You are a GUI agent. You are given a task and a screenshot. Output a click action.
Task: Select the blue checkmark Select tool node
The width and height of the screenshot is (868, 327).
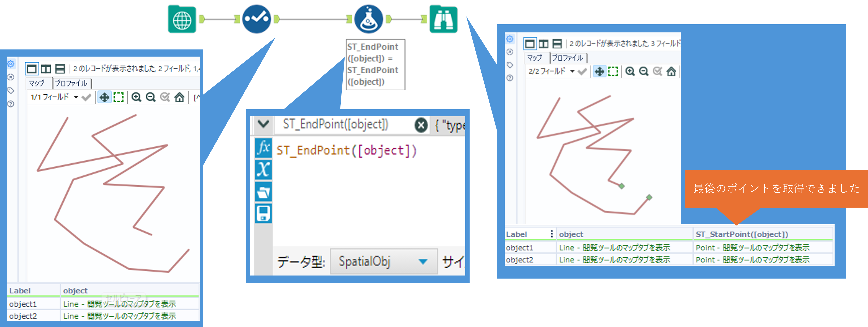(257, 19)
